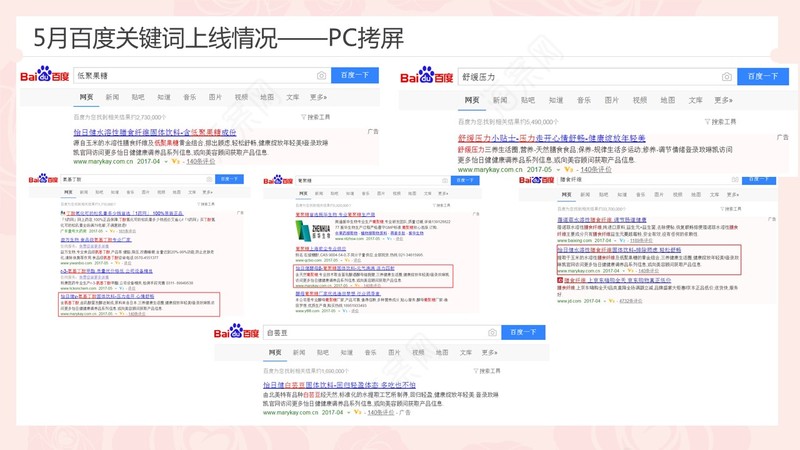800x450 pixels.
Task: Click 百度一下 button for 氨基丁酸 search
Action: [x=229, y=179]
